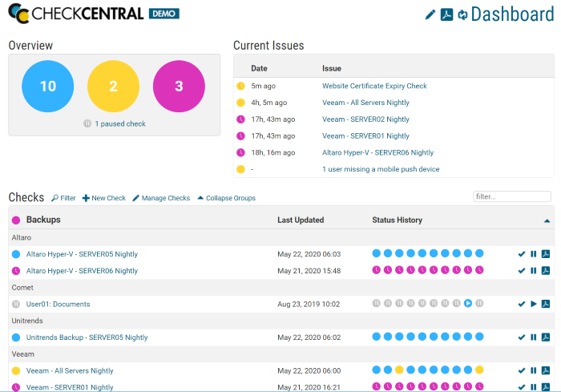Open Altaro Hyper-V SERVER06 Nightly issue link
This screenshot has width=561, height=392.
(x=377, y=152)
